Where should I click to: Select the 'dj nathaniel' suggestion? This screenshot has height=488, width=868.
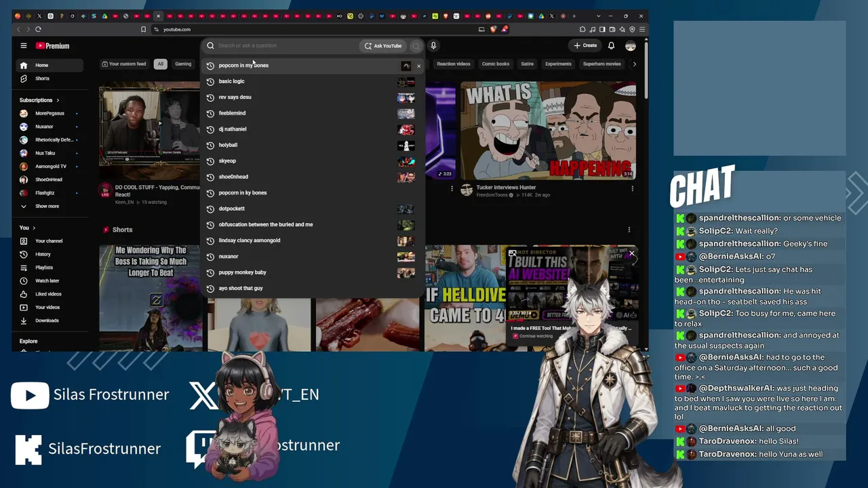pyautogui.click(x=313, y=129)
